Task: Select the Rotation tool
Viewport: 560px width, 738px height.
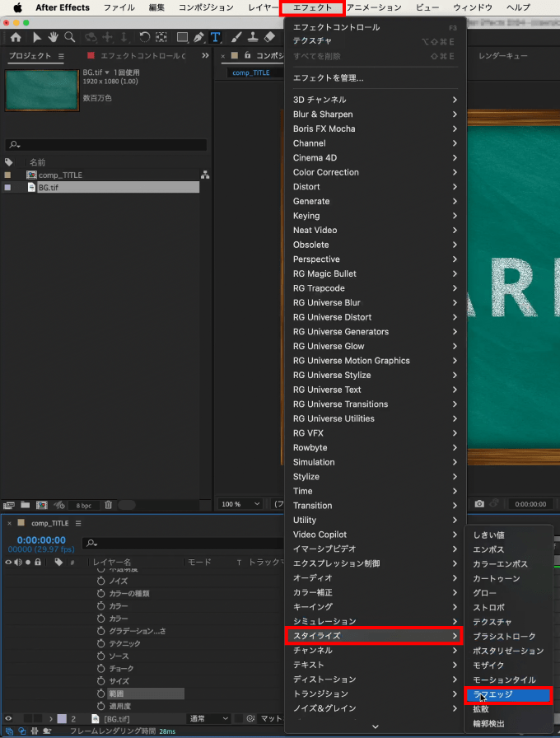Action: (x=144, y=37)
